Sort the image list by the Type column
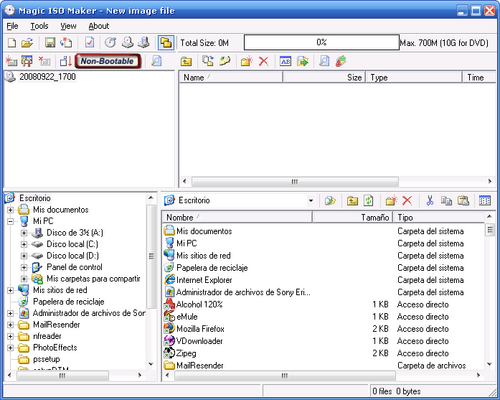This screenshot has height=400, width=500. click(x=414, y=77)
